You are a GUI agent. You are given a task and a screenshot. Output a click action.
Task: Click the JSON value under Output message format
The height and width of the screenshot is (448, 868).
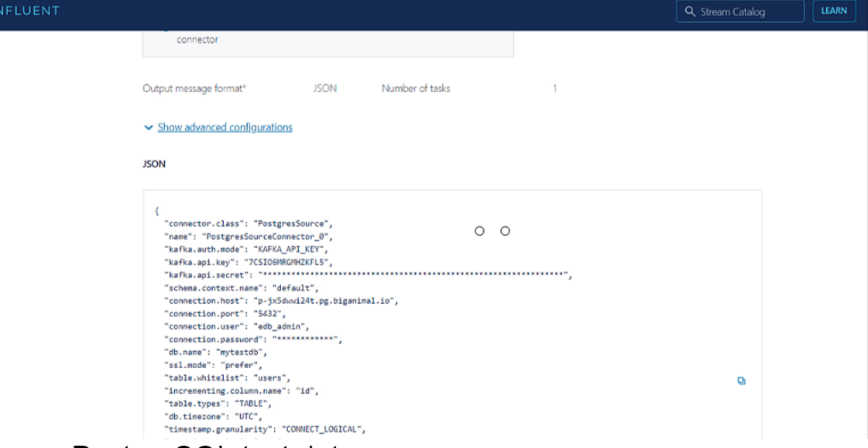[326, 88]
